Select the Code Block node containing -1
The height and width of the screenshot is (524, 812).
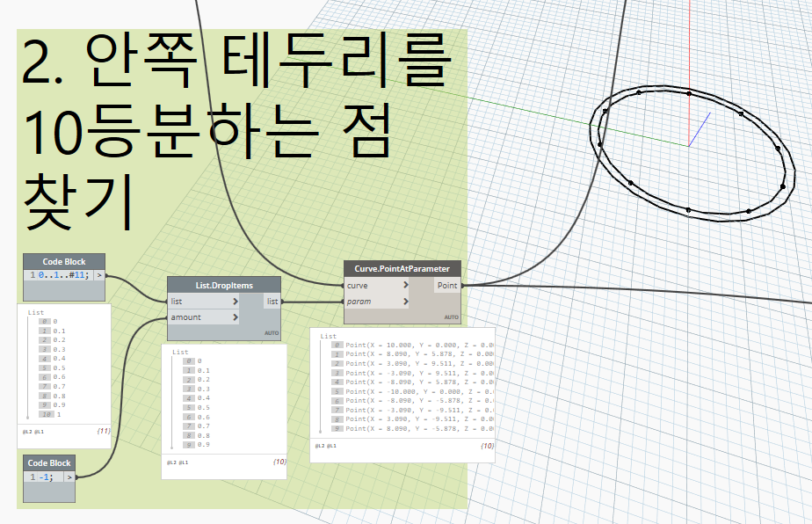tap(49, 462)
